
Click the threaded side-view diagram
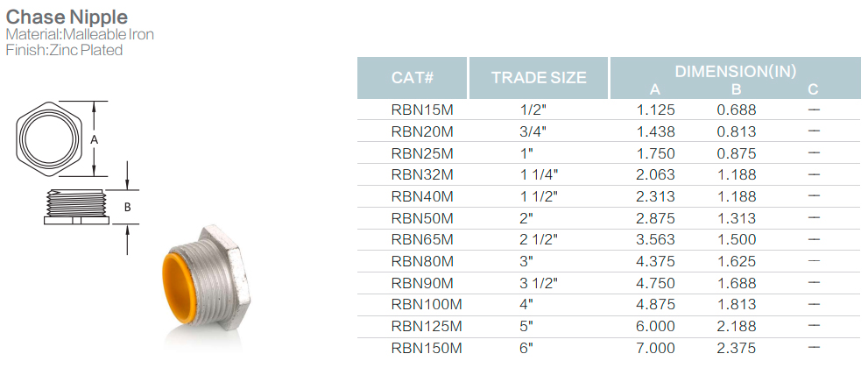coord(77,207)
